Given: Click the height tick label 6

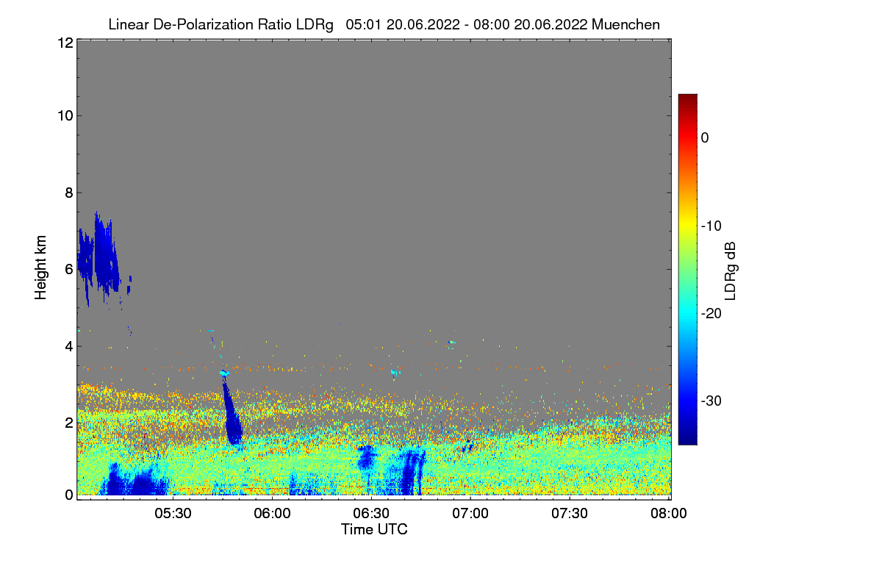Looking at the screenshot, I should tap(68, 270).
